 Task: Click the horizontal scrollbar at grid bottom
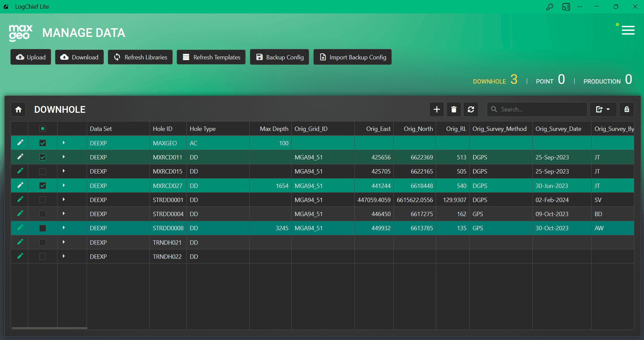click(49, 328)
